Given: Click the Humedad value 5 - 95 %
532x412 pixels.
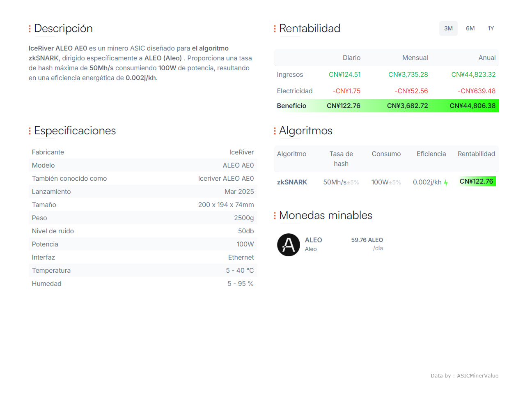Looking at the screenshot, I should tap(241, 283).
